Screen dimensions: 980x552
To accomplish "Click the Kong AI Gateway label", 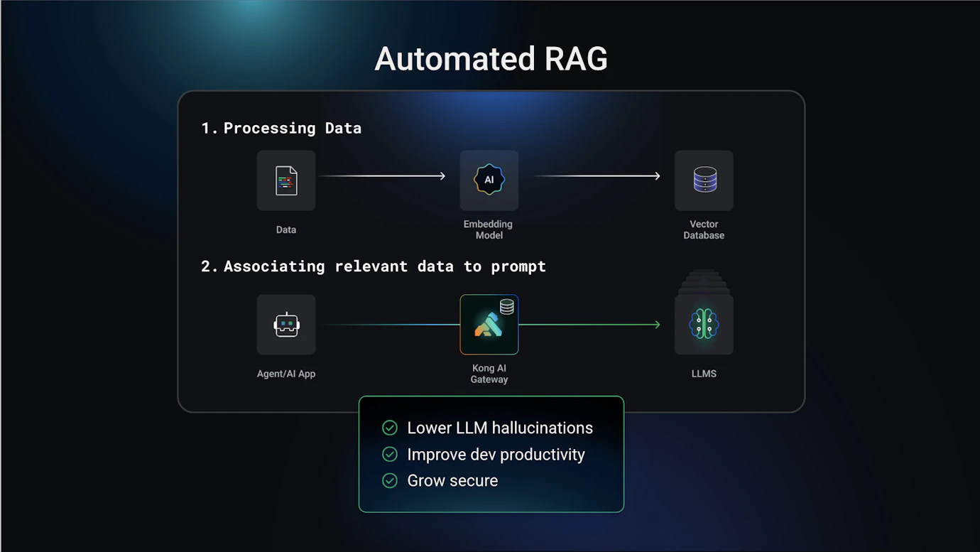I will pos(489,374).
